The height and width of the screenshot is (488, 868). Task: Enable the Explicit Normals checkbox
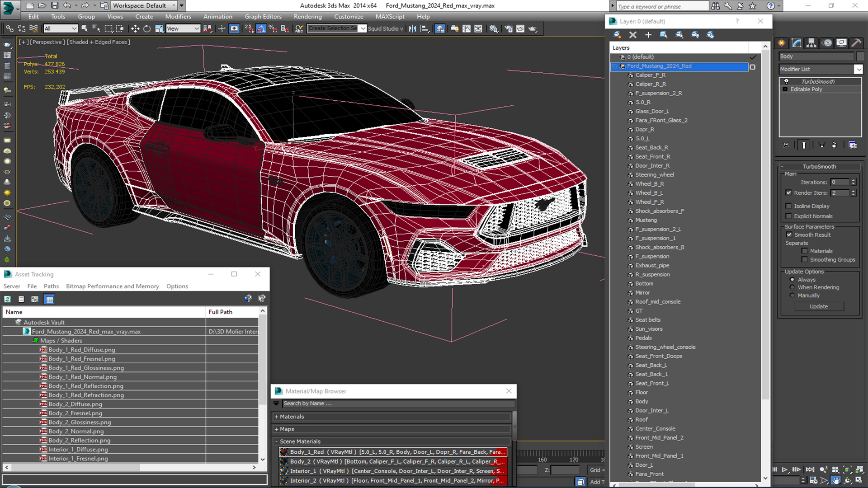(x=789, y=216)
